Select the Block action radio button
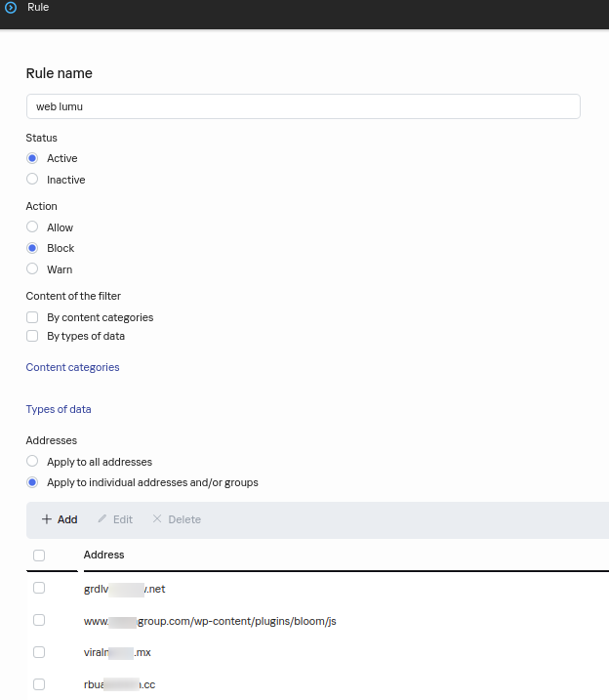 (32, 248)
